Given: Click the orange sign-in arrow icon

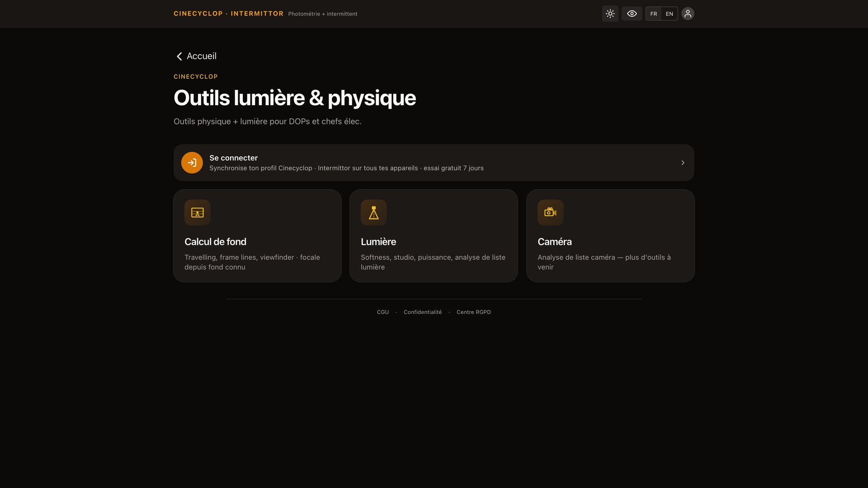Looking at the screenshot, I should 192,163.
